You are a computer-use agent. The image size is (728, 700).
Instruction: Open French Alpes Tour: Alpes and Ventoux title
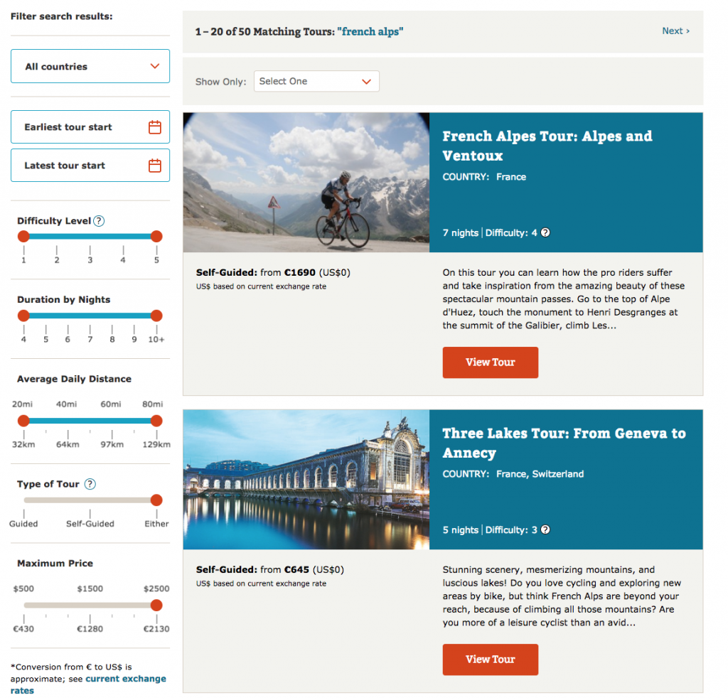tap(547, 146)
